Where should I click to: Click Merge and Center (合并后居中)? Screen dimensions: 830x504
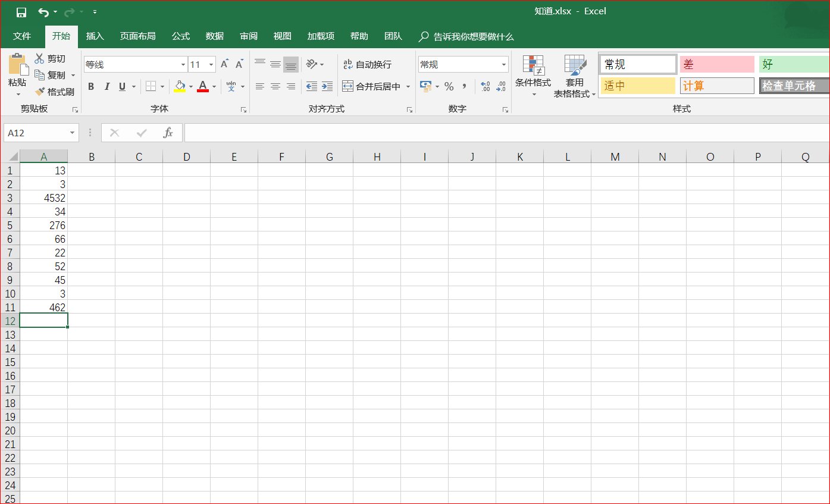(372, 86)
